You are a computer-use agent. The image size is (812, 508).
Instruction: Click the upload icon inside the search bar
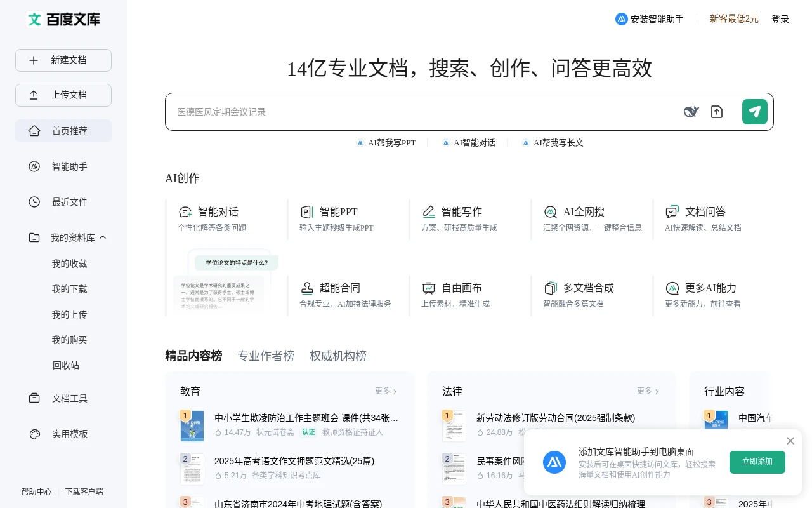tap(717, 111)
